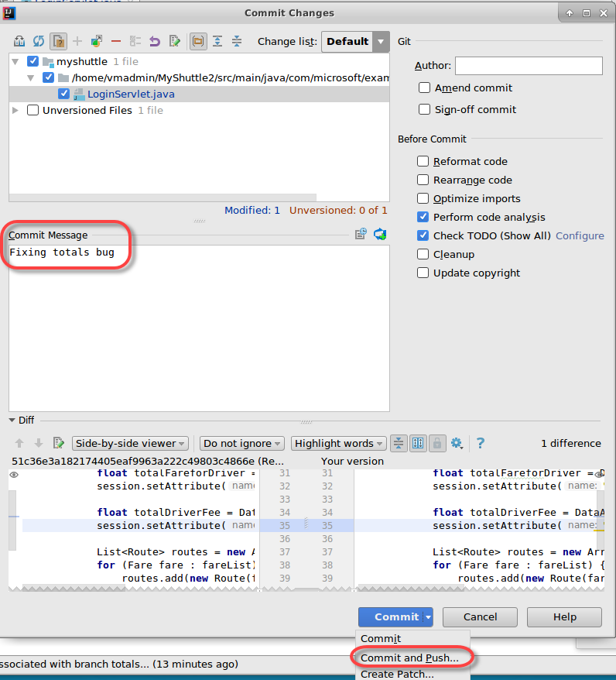Open the Highlight words dropdown

click(x=338, y=443)
